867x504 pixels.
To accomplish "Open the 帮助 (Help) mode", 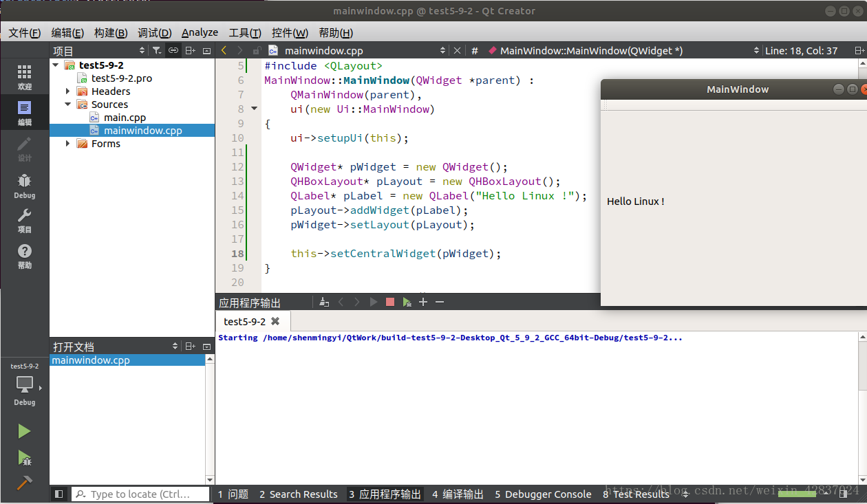I will (25, 256).
